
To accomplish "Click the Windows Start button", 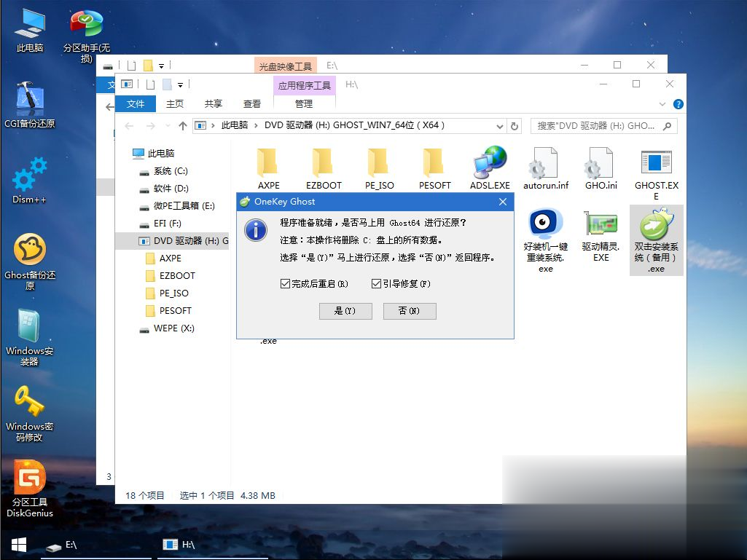I will click(18, 545).
